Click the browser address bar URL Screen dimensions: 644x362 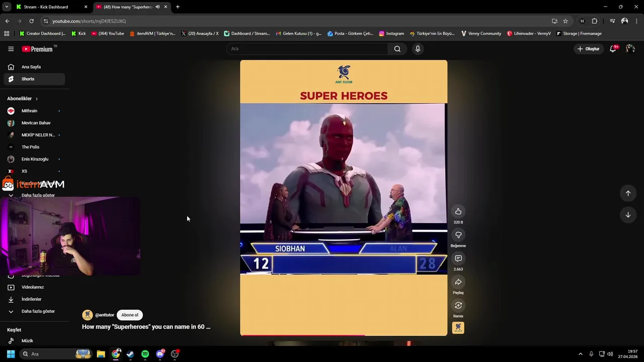[x=89, y=21]
